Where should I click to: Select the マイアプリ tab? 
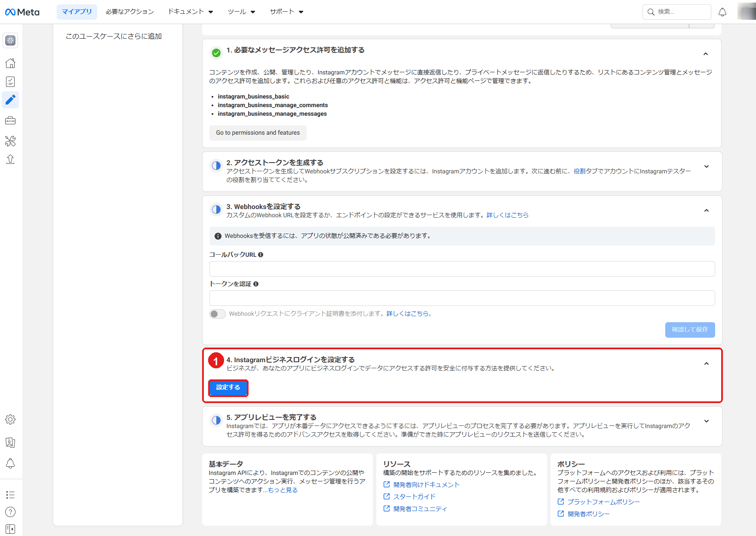coord(77,12)
